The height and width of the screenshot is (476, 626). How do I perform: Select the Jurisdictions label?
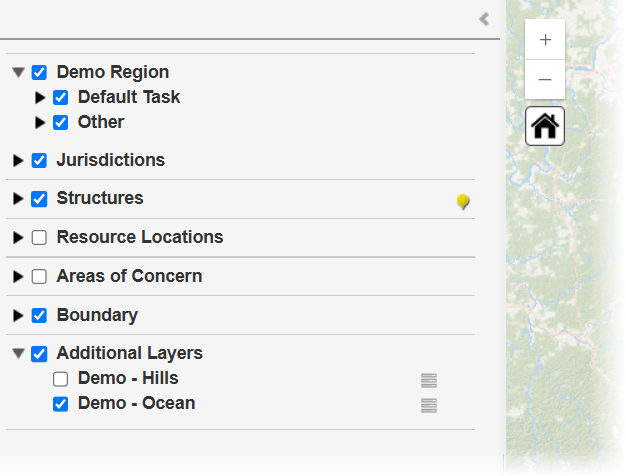pos(111,160)
